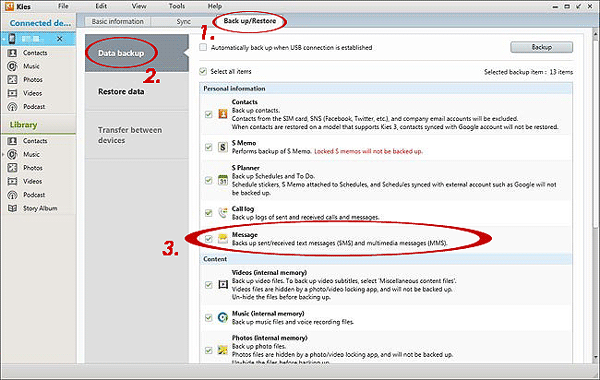The width and height of the screenshot is (600, 380).
Task: Select the Data backup section
Action: [x=137, y=53]
